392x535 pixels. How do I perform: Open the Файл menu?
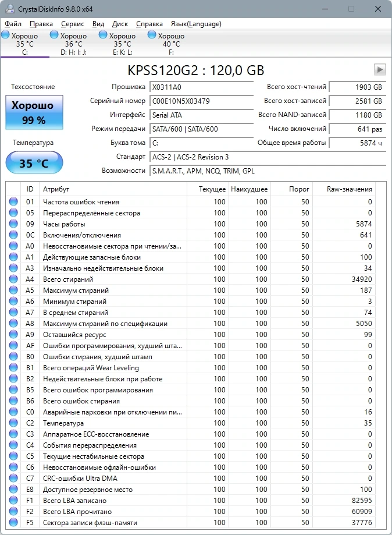coord(13,24)
